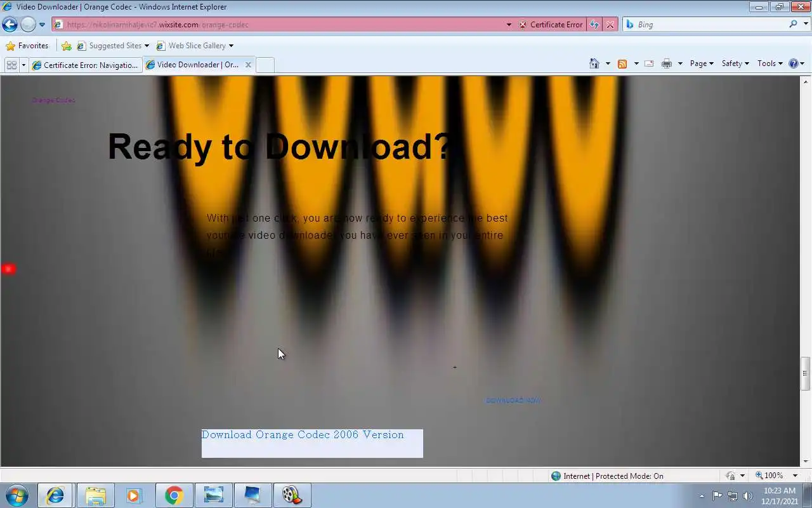Click the RSS feeds icon

[622, 63]
